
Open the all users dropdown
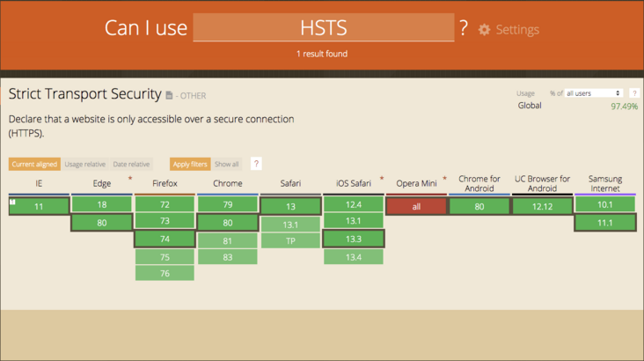pyautogui.click(x=593, y=93)
